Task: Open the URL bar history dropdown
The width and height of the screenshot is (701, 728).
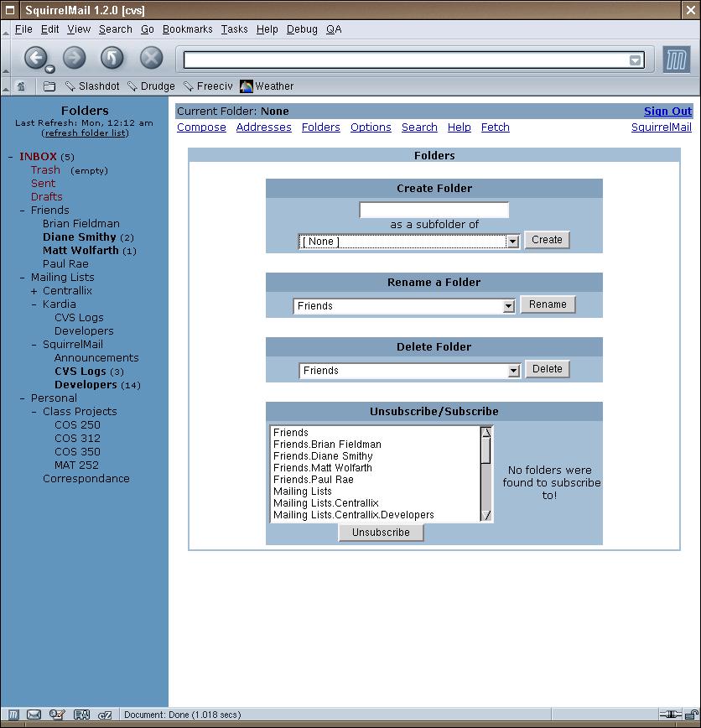Action: pos(635,60)
